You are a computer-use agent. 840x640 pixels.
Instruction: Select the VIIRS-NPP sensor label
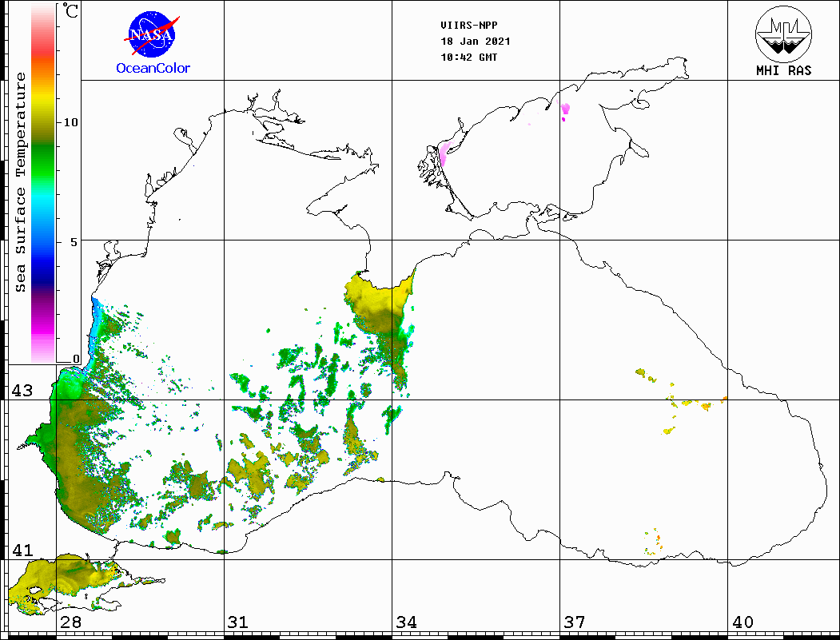click(468, 26)
